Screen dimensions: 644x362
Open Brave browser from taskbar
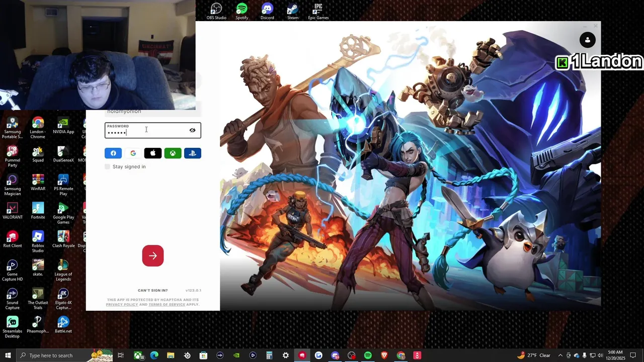(x=384, y=355)
